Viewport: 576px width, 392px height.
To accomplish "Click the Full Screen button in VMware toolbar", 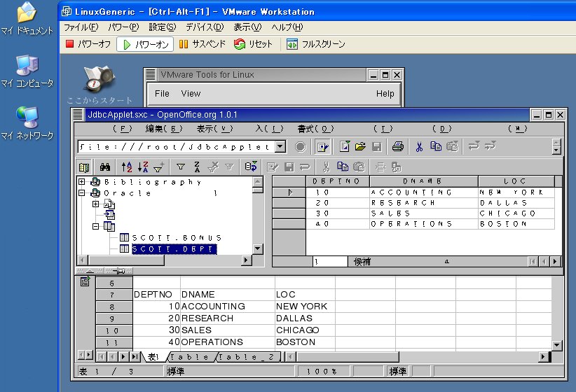I will coord(315,44).
